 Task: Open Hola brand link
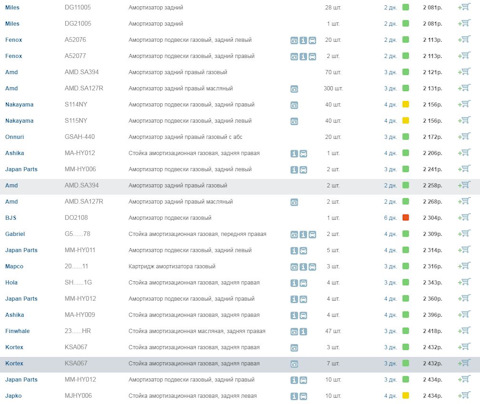pyautogui.click(x=11, y=282)
